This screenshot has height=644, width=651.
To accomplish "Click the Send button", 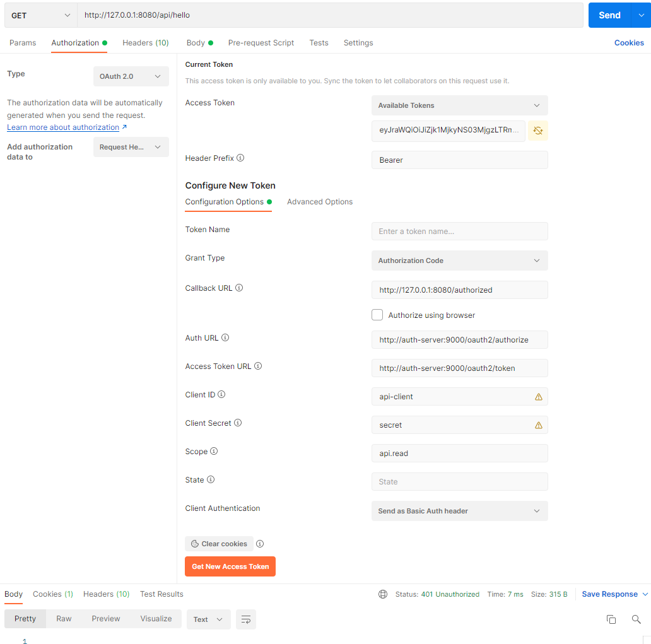I will (609, 15).
